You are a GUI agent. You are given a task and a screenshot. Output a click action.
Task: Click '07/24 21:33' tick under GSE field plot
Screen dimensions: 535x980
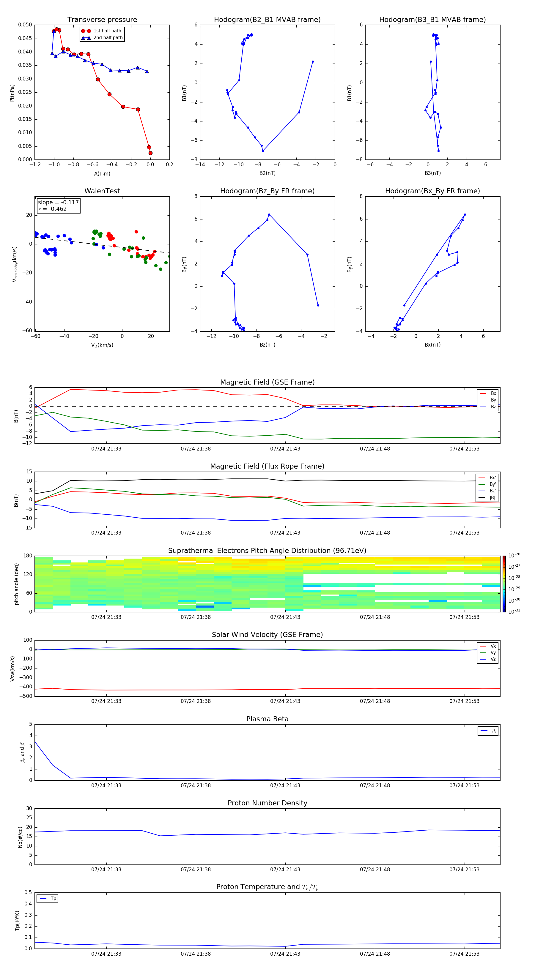coord(106,448)
